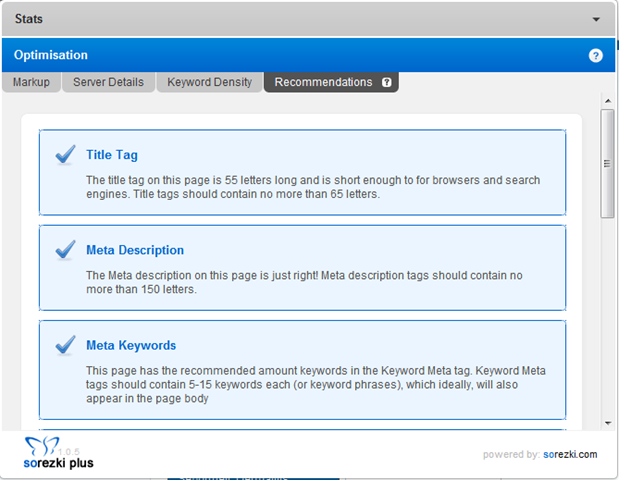Click the checkmark icon beside Meta Keywords
Image resolution: width=619 pixels, height=480 pixels.
click(x=66, y=344)
